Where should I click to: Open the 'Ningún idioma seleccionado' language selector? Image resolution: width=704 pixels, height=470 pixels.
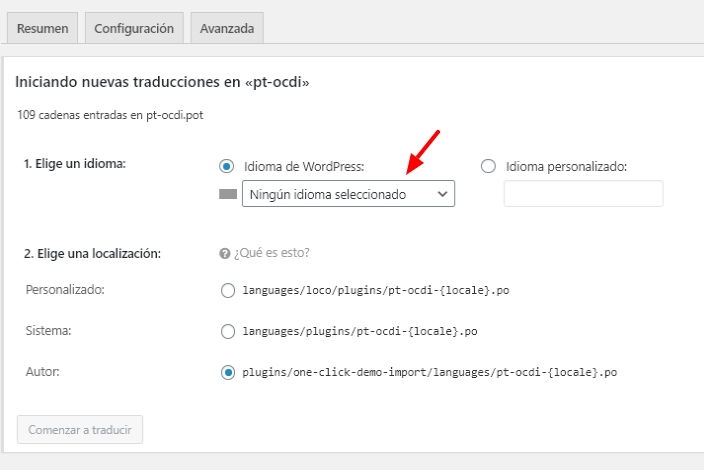(348, 194)
